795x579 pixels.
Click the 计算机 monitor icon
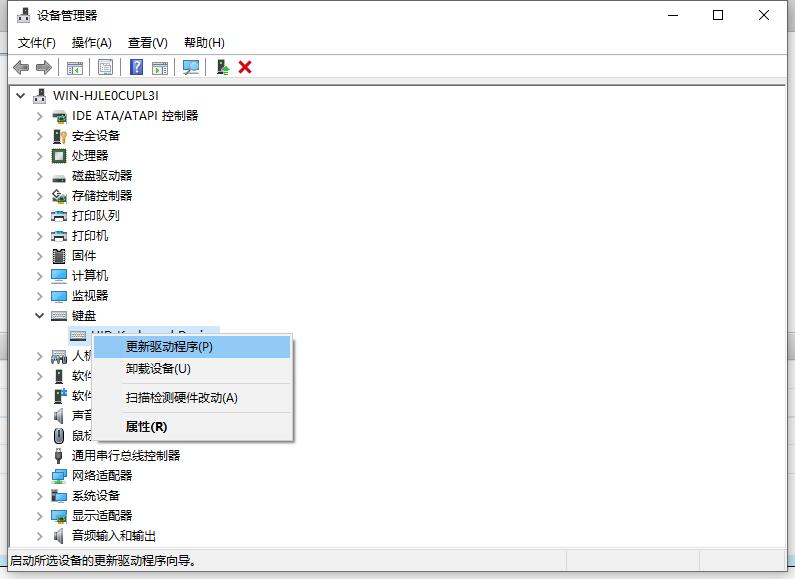[x=59, y=276]
